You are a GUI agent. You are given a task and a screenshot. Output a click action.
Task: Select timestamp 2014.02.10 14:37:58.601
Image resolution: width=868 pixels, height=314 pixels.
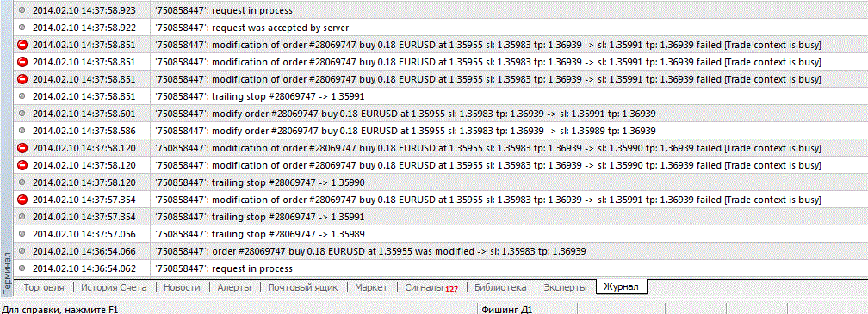click(x=84, y=114)
